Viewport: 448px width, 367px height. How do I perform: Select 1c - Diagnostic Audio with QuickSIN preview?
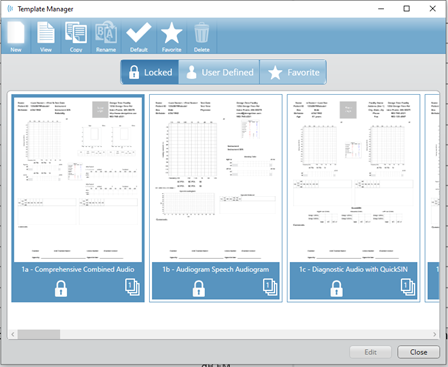[x=353, y=179]
